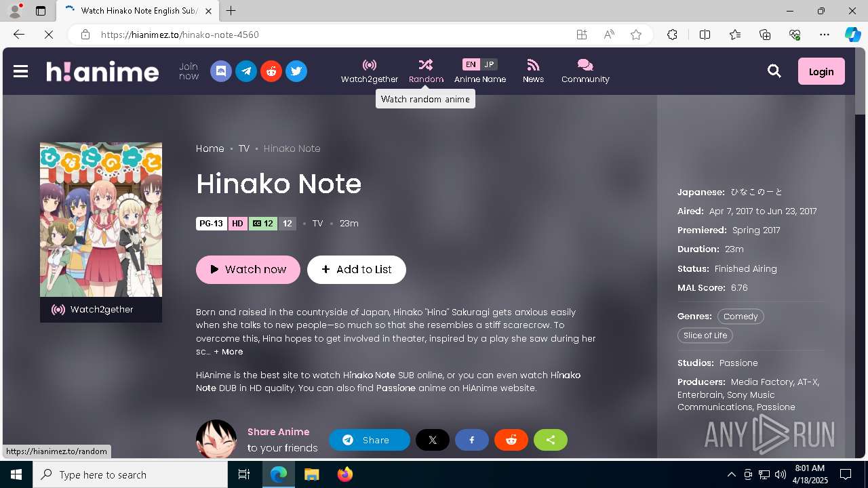View site information lock icon
868x488 pixels.
coord(85,35)
